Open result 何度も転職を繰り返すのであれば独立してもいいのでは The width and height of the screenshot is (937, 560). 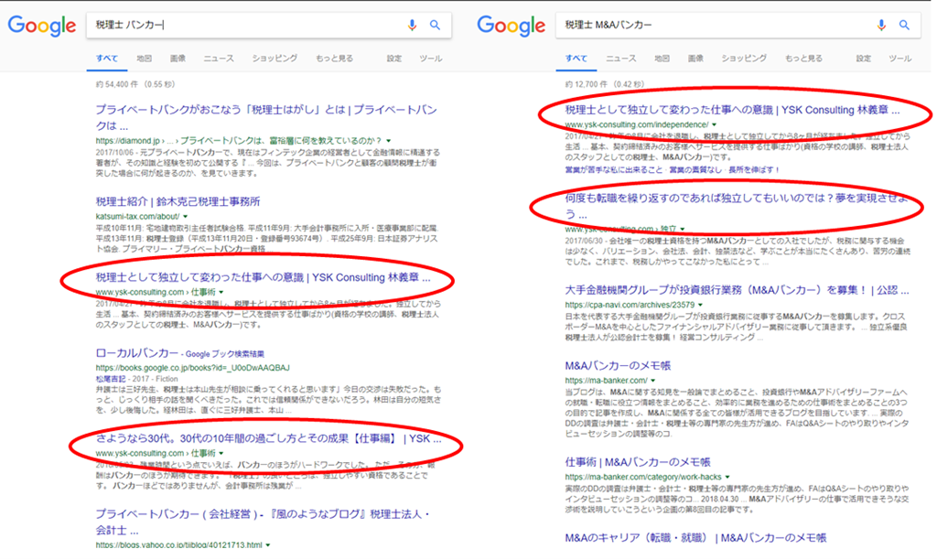(737, 206)
